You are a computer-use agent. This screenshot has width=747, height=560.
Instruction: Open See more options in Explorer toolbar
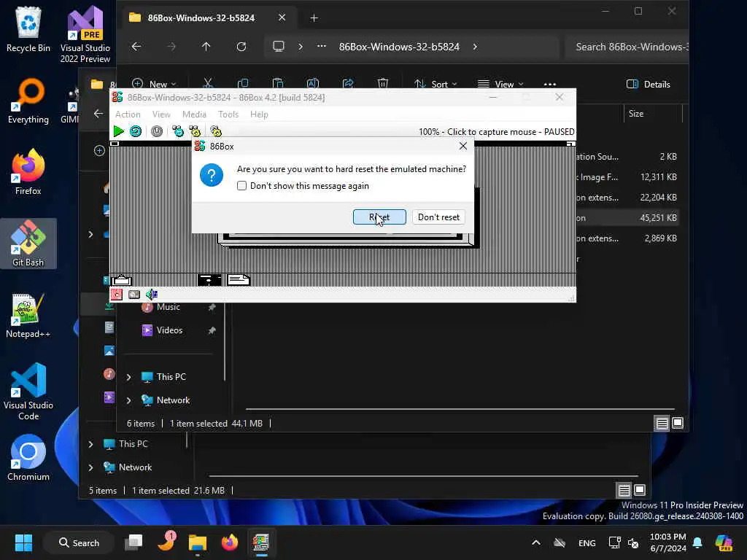[x=550, y=84]
